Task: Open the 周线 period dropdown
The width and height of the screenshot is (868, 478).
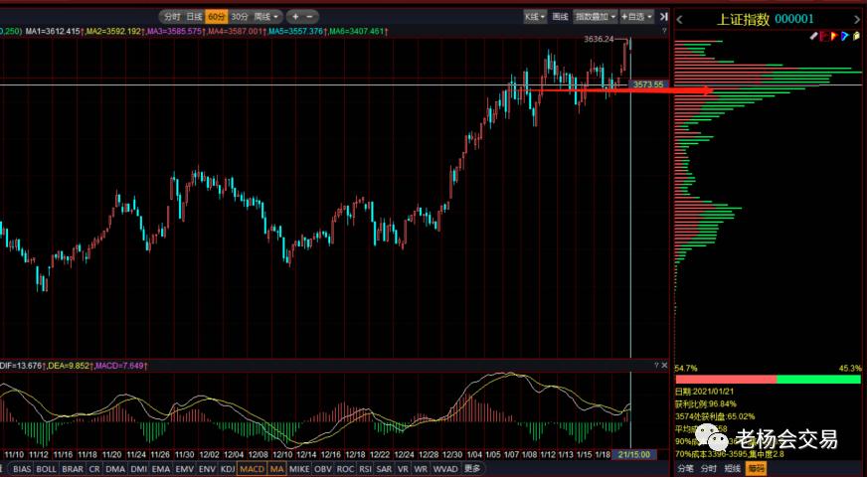Action: (266, 17)
